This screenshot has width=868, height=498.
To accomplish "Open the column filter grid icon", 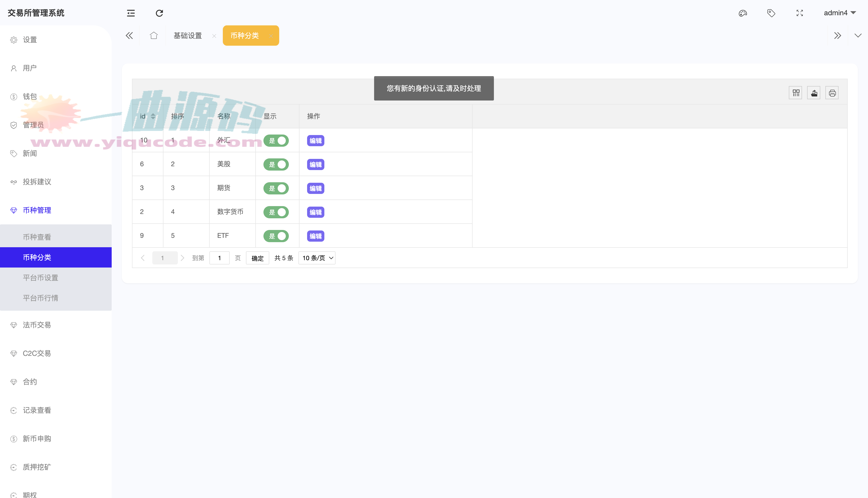I will tap(795, 93).
